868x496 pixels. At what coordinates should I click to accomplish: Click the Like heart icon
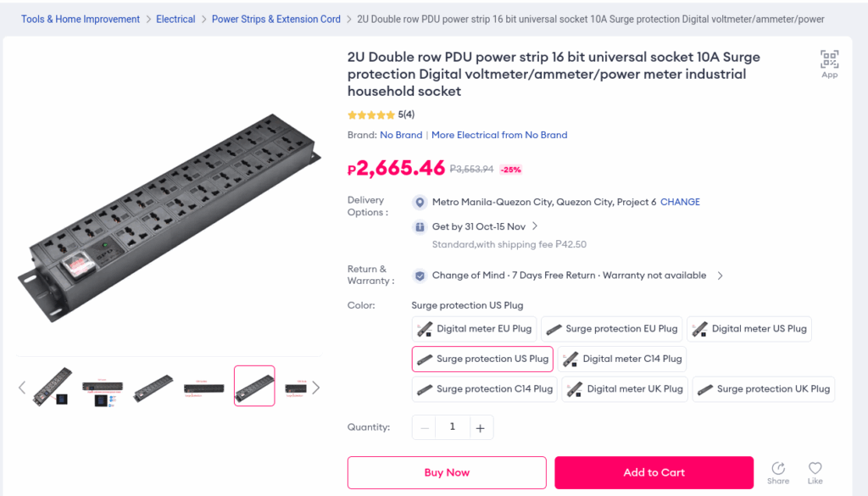(x=815, y=469)
